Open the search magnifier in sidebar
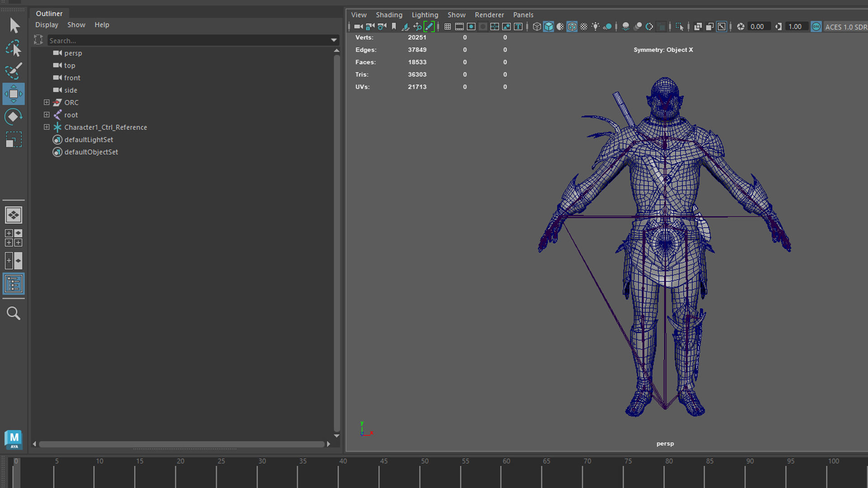Viewport: 868px width, 488px height. (x=14, y=313)
